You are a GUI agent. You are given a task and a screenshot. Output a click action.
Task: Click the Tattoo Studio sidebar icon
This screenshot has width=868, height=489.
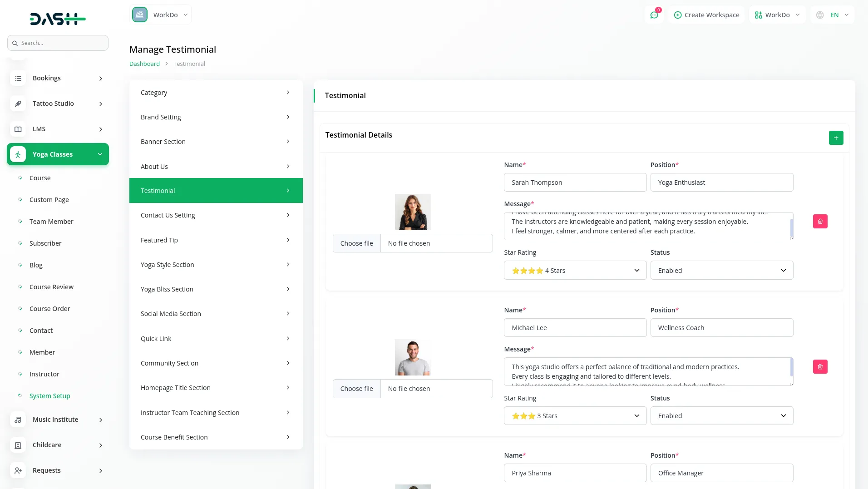pyautogui.click(x=18, y=104)
